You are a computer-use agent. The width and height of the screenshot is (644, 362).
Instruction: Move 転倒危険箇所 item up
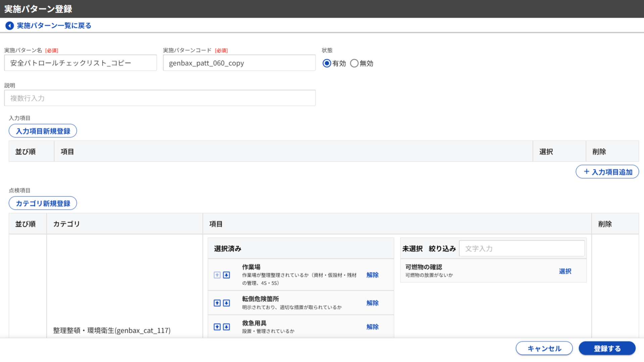coord(217,303)
